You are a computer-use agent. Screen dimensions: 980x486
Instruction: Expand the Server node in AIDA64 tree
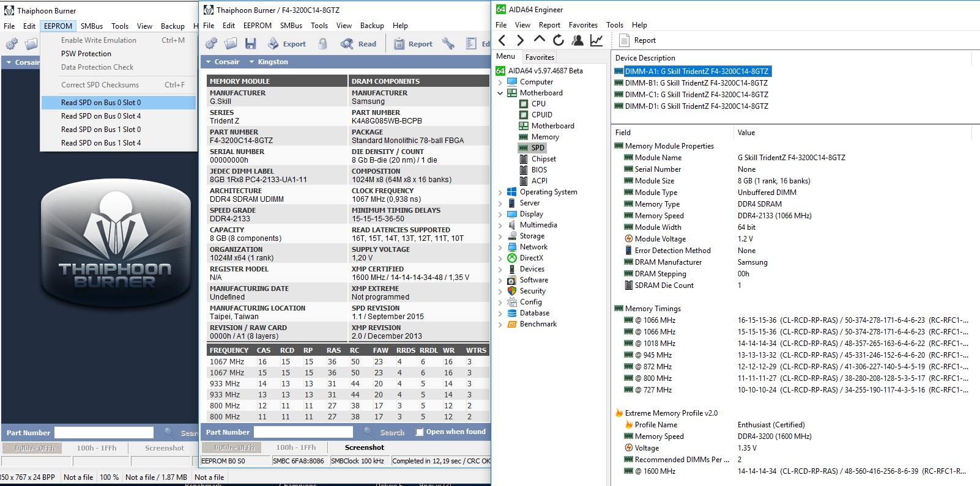coord(500,203)
